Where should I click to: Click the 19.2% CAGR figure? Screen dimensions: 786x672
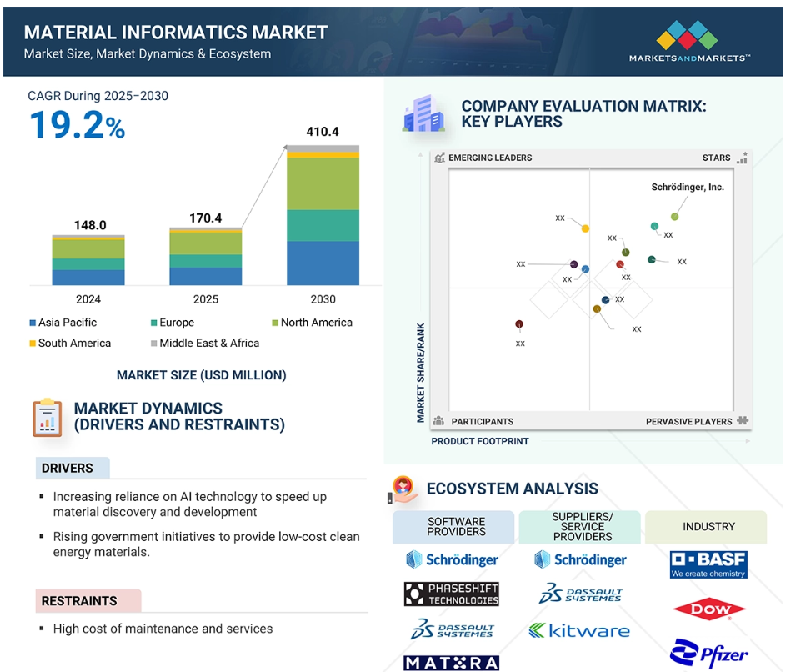78,125
